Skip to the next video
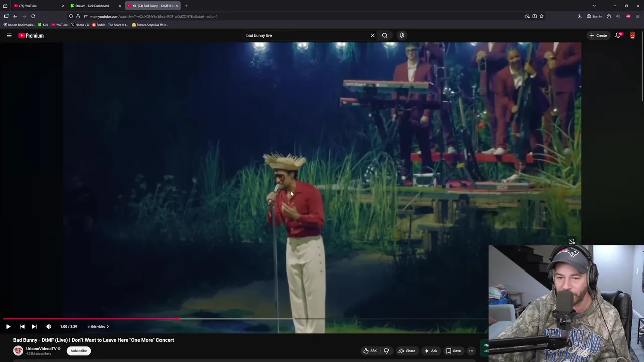 coord(34,327)
